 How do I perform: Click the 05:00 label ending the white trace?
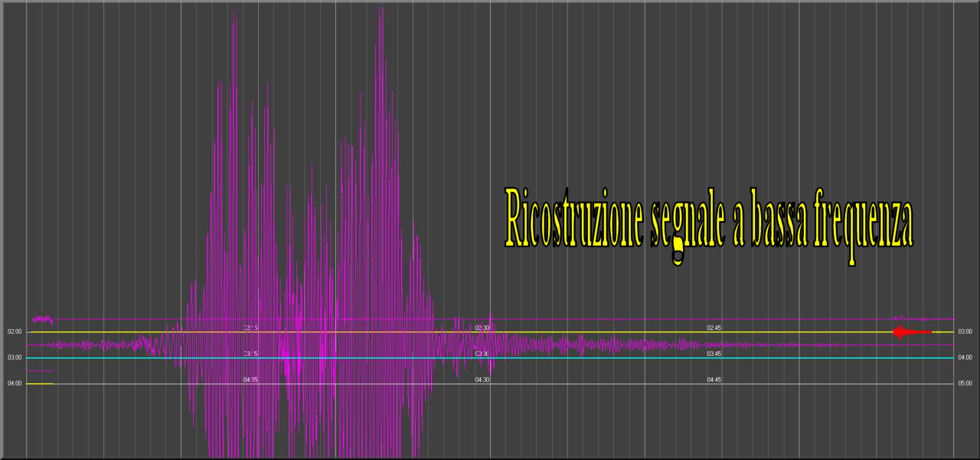965,383
